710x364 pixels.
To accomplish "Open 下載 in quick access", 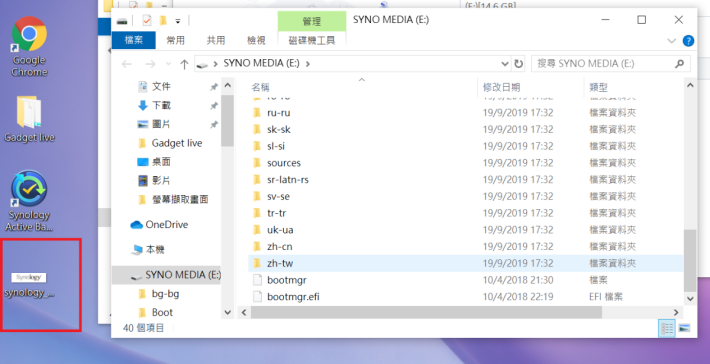I will pyautogui.click(x=154, y=105).
